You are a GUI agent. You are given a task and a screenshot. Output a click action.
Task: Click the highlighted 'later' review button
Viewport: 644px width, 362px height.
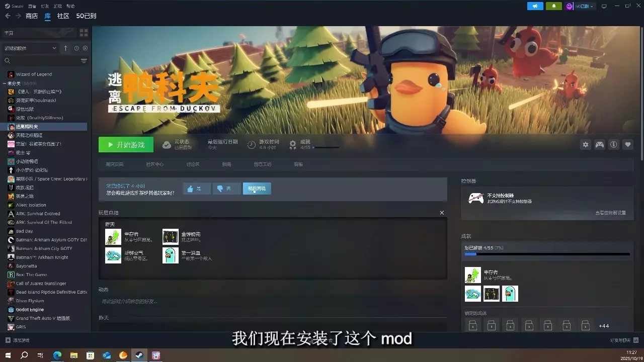257,189
